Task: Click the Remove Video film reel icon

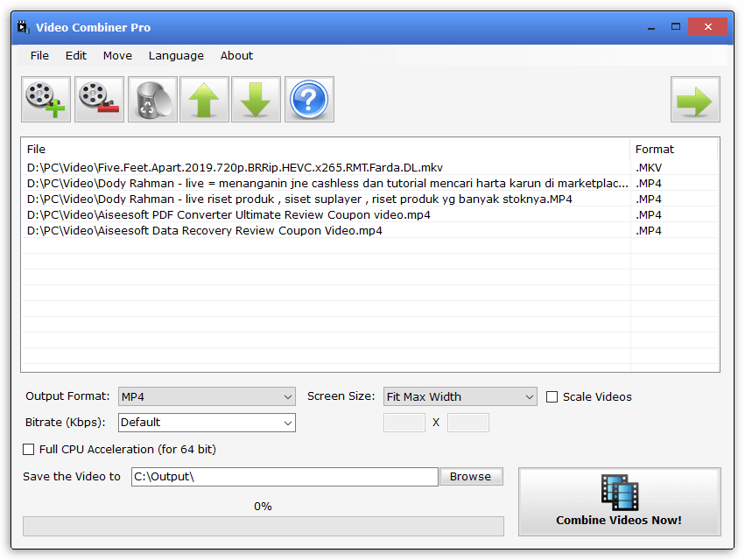Action: [99, 100]
